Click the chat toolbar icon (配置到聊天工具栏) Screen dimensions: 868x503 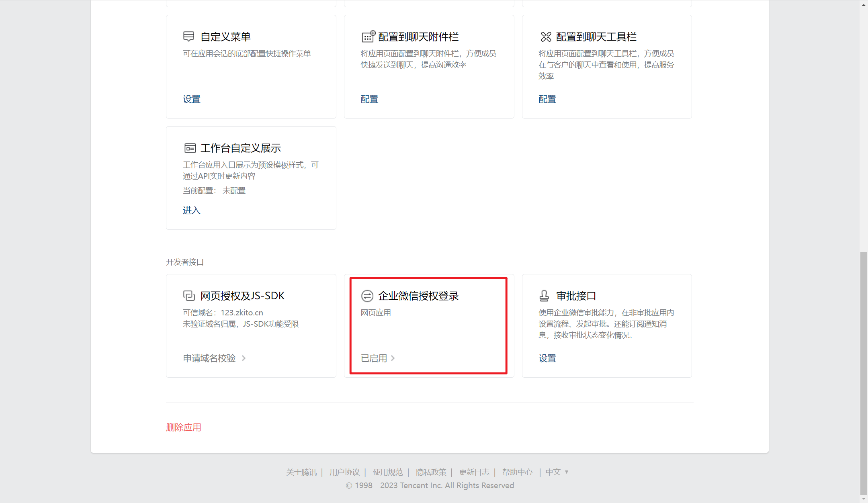tap(546, 37)
